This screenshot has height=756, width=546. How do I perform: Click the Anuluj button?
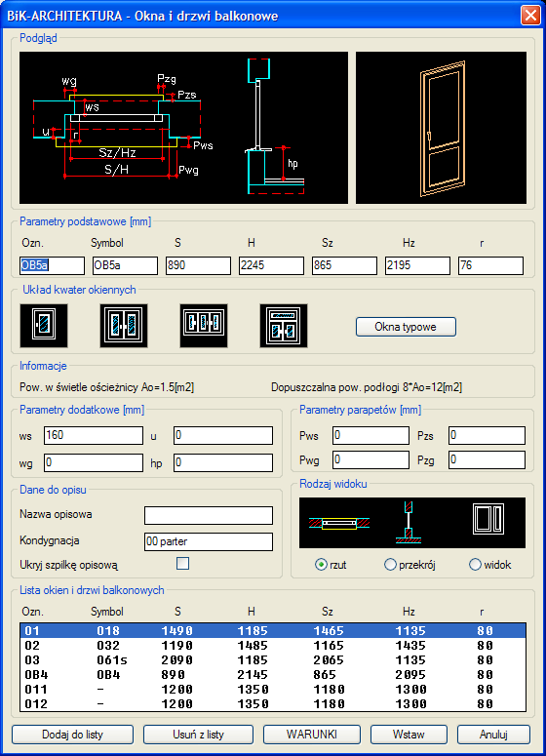pos(493,735)
